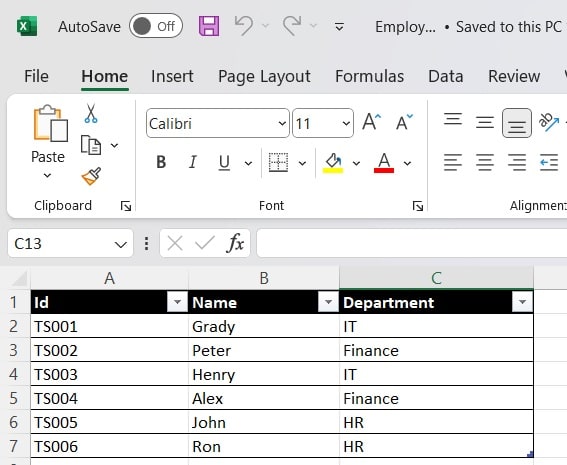Open Clipboard pane dialog launcher
Screen dimensions: 567x465
(x=126, y=206)
